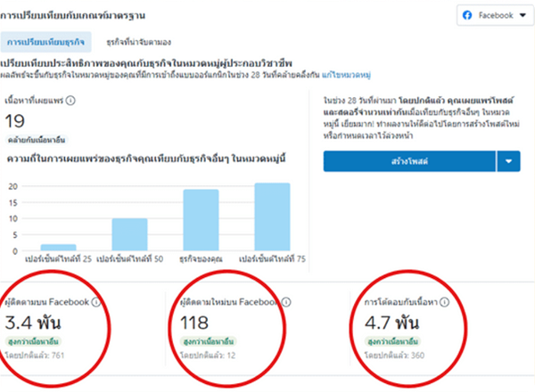Screen dimensions: 535x392
Task: Expand the arrow next to สร้างโพสต์
Action: click(507, 161)
